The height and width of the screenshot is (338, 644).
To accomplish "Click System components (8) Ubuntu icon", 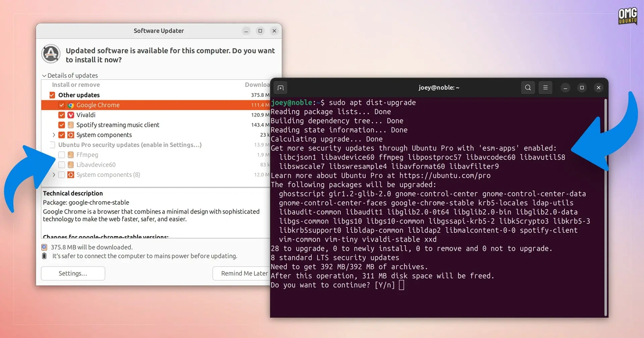I will pos(71,175).
